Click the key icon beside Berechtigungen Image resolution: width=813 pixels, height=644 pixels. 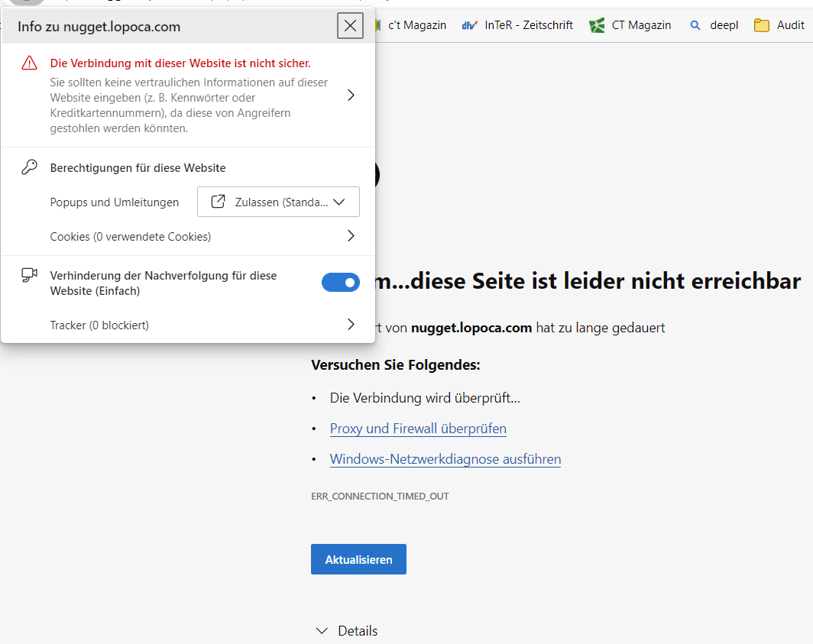coord(29,166)
